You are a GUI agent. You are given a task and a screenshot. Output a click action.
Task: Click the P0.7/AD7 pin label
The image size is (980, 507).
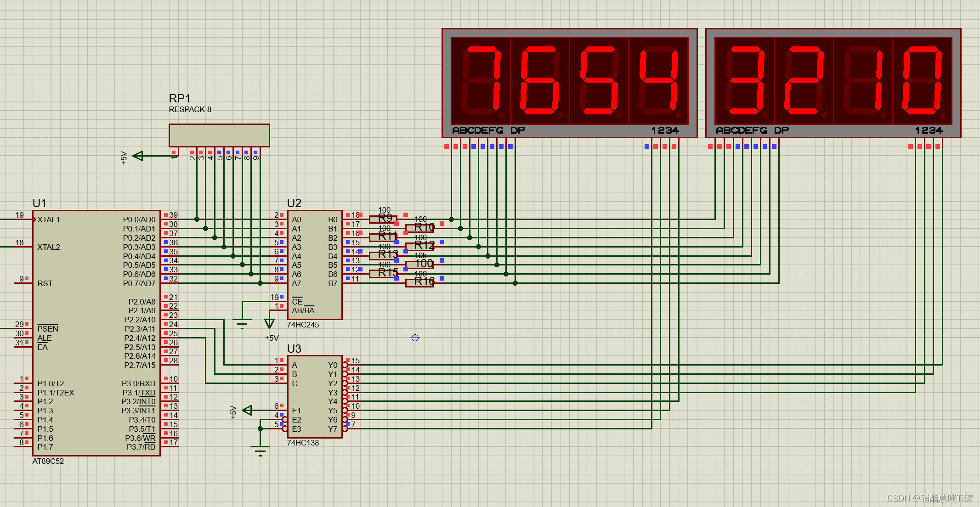pos(139,283)
